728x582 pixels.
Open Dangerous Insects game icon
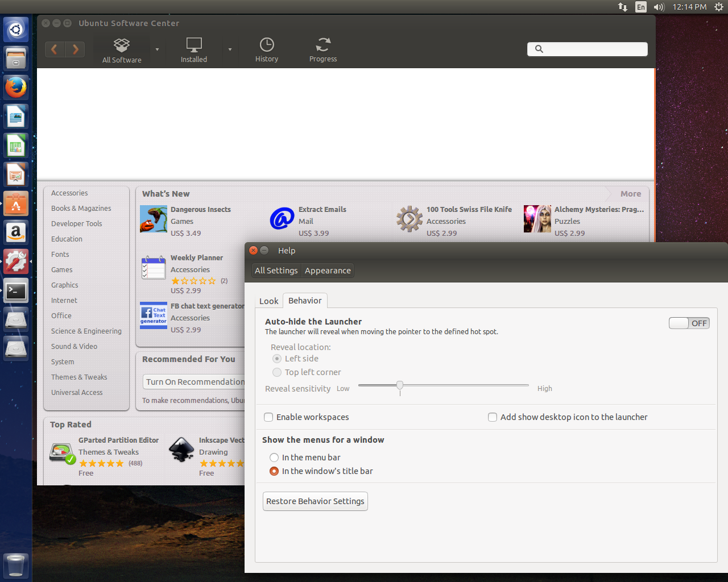click(154, 219)
